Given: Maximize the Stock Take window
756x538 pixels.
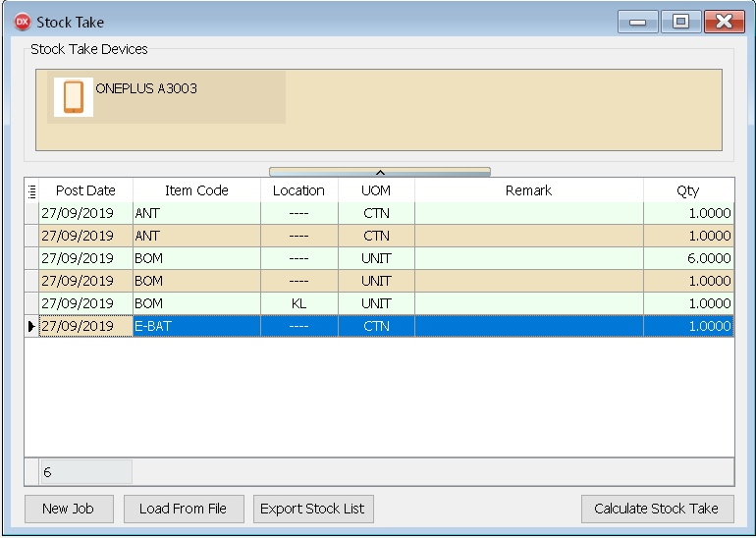Looking at the screenshot, I should [x=680, y=22].
